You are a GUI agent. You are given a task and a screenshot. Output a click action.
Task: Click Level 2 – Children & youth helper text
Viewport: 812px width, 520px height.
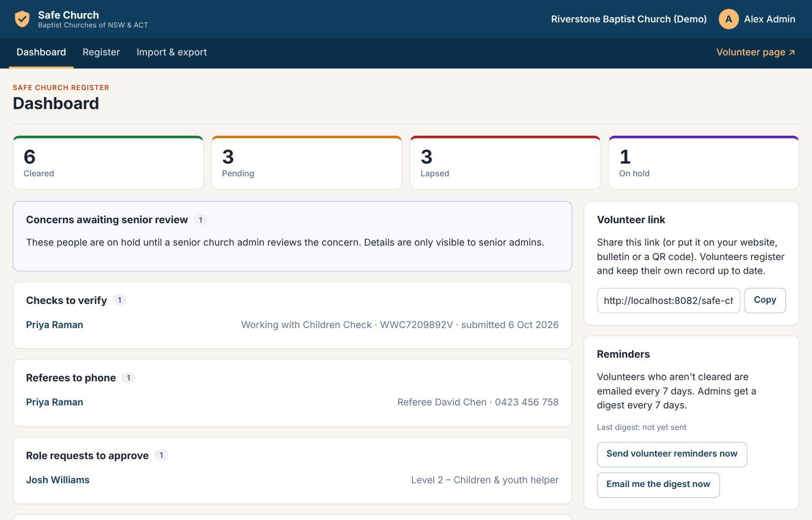(485, 480)
